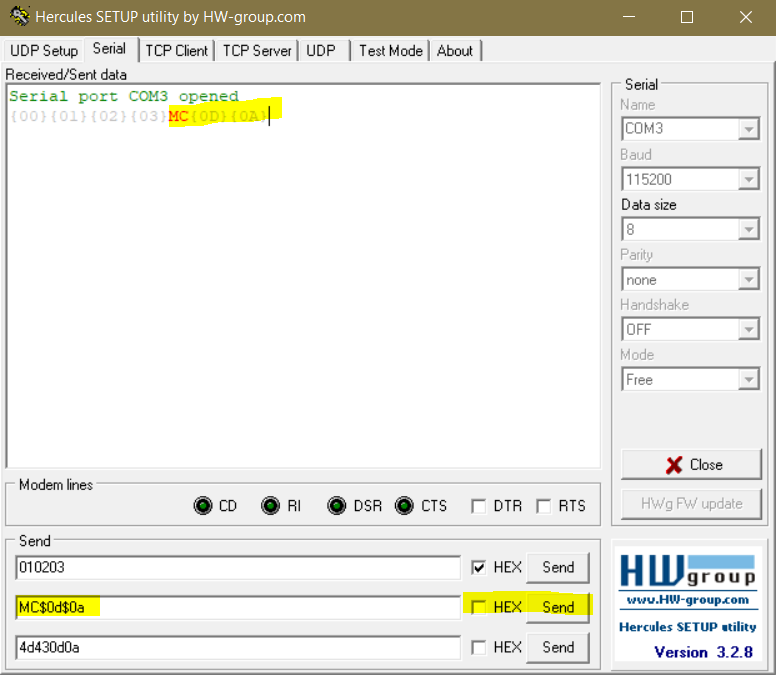Open the Parity dropdown
Viewport: 776px width, 675px height.
749,280
